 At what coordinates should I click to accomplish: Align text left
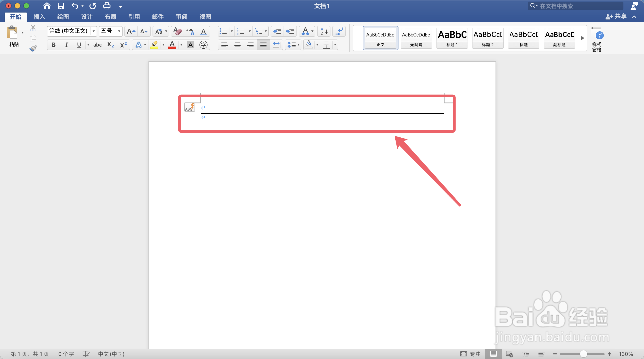coord(225,45)
